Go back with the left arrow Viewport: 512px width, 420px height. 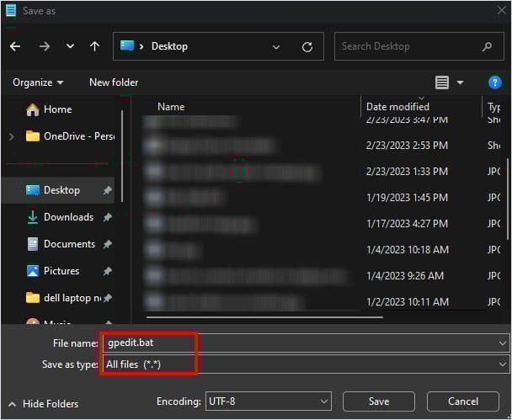click(x=15, y=46)
